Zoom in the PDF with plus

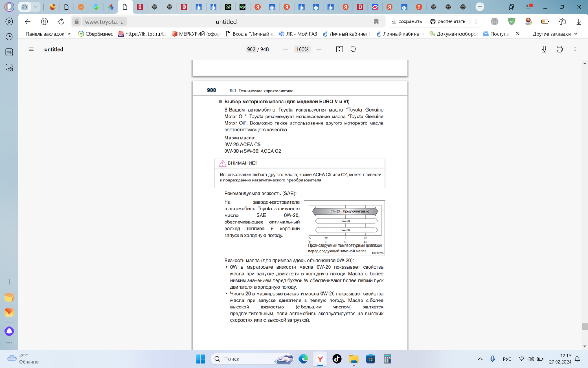[319, 49]
